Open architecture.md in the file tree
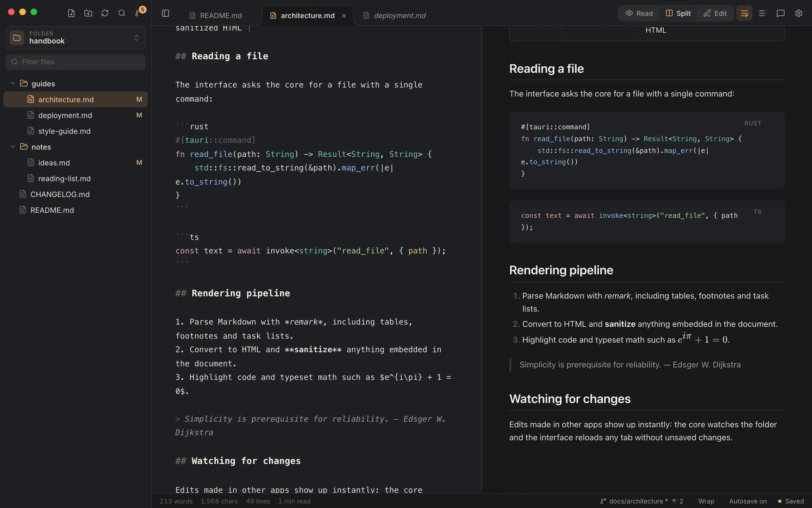This screenshot has width=812, height=508. pyautogui.click(x=76, y=99)
